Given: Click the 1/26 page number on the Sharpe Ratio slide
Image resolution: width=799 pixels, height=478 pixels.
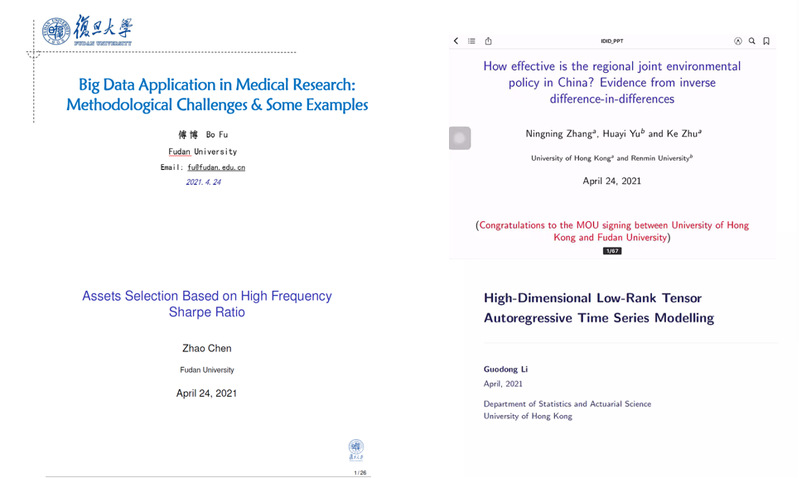Looking at the screenshot, I should (x=360, y=471).
